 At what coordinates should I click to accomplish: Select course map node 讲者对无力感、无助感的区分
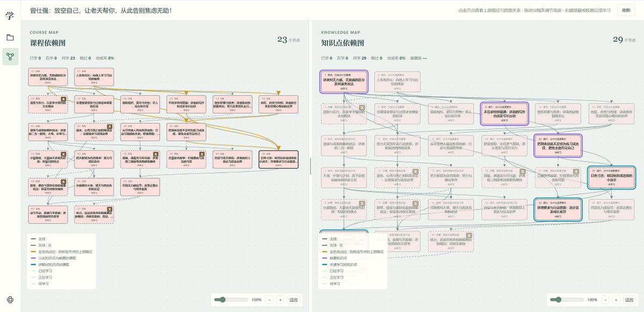click(48, 77)
